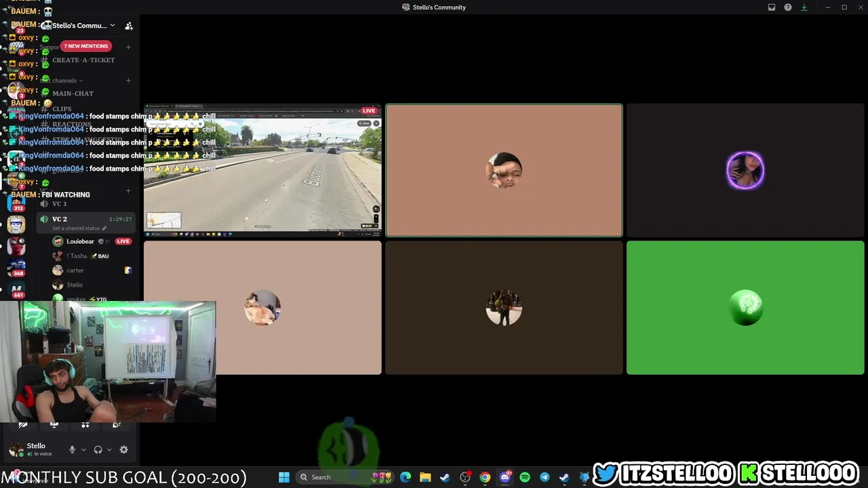Join the VC 1 voice channel
Viewport: 868px width, 488px height.
point(60,204)
